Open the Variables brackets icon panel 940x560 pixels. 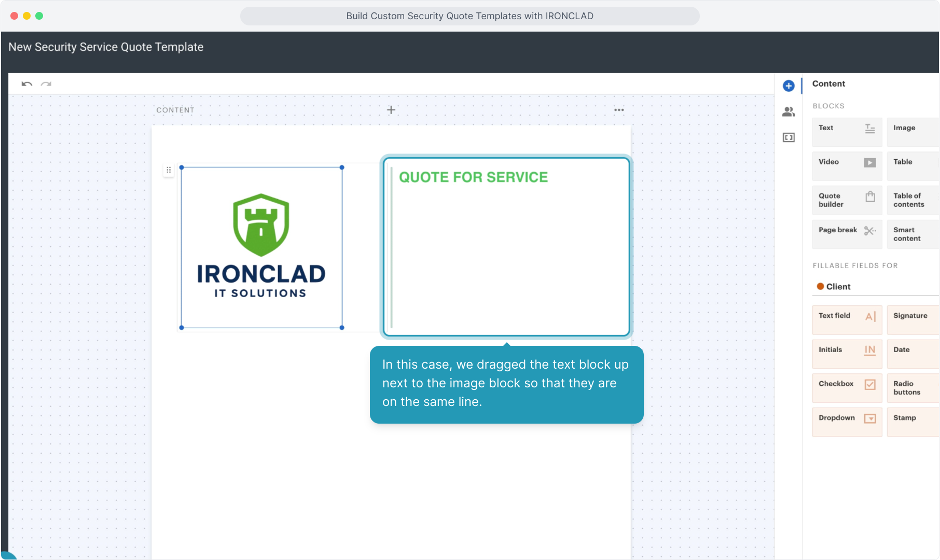pyautogui.click(x=789, y=137)
